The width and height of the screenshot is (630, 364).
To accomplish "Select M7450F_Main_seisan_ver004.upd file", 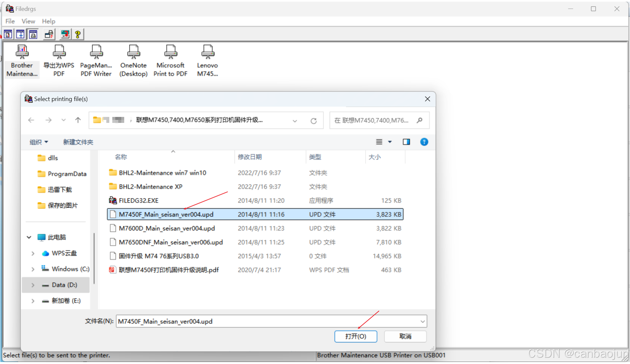I will point(255,215).
